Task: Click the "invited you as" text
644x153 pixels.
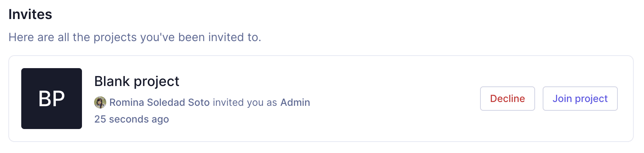Action: (x=245, y=102)
